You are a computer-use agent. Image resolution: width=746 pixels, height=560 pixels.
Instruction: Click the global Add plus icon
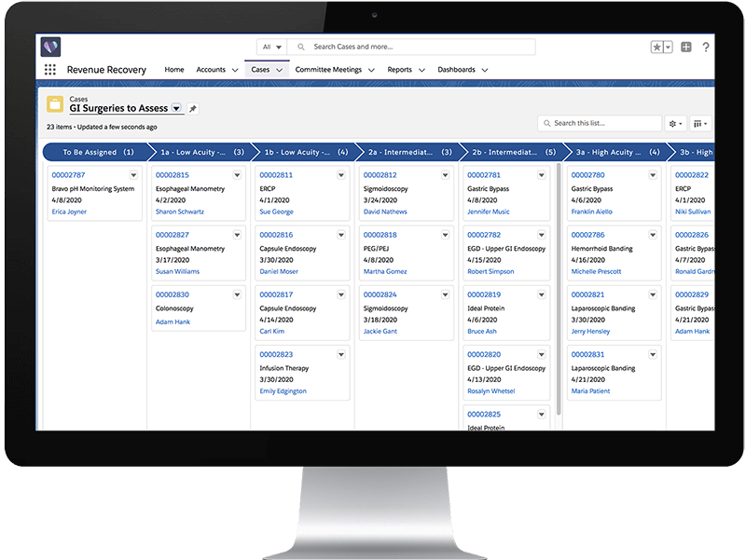[x=686, y=48]
